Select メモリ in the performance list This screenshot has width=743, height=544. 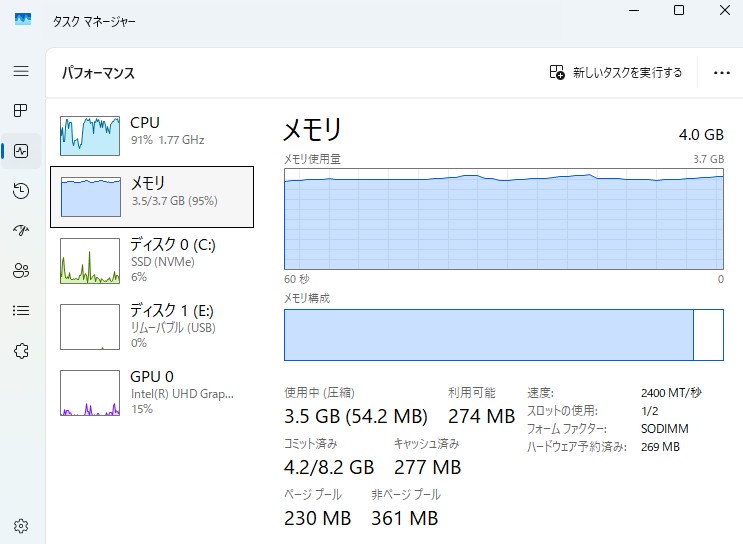(152, 196)
